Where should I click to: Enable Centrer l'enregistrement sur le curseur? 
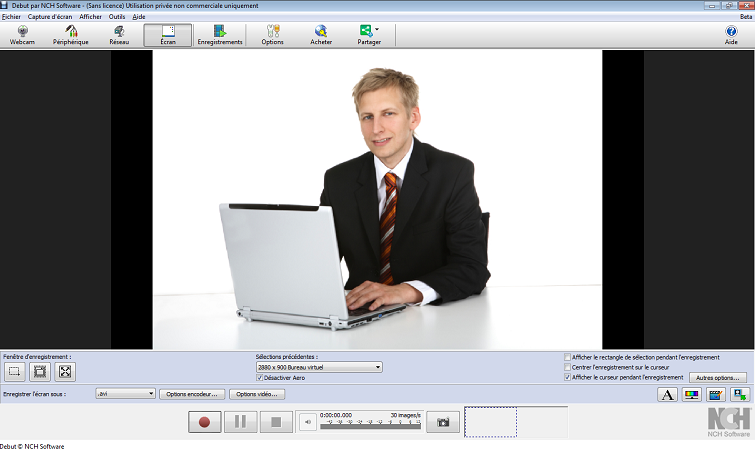click(567, 367)
